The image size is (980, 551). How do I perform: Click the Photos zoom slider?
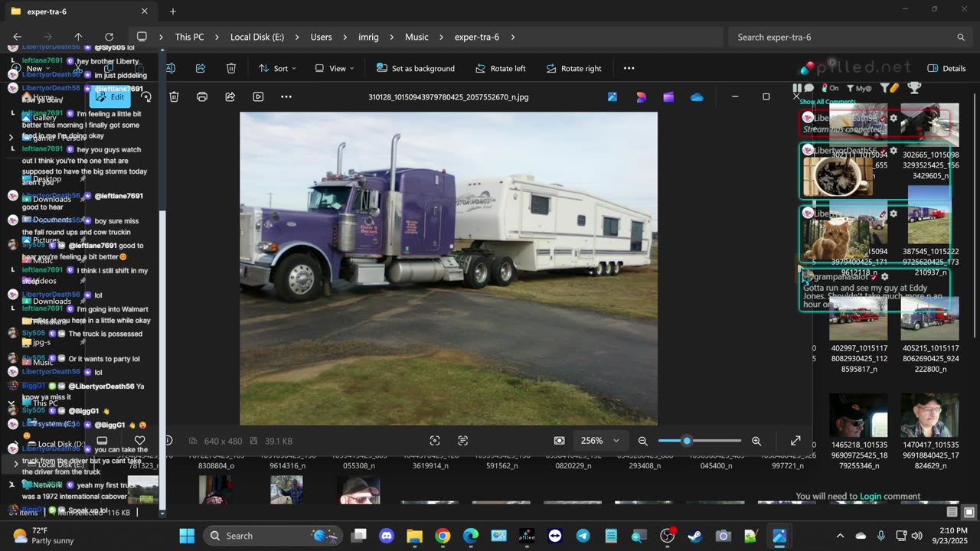click(x=699, y=441)
